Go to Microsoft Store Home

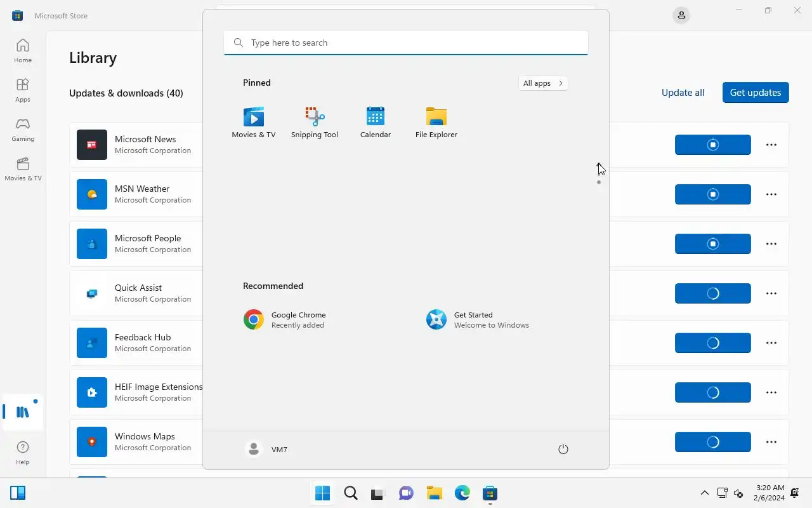[x=23, y=51]
